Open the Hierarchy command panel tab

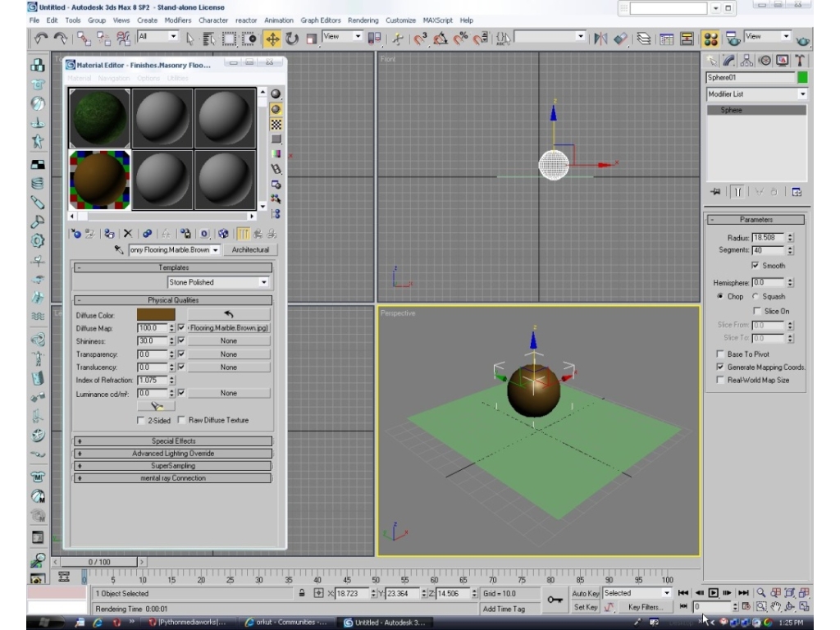746,61
